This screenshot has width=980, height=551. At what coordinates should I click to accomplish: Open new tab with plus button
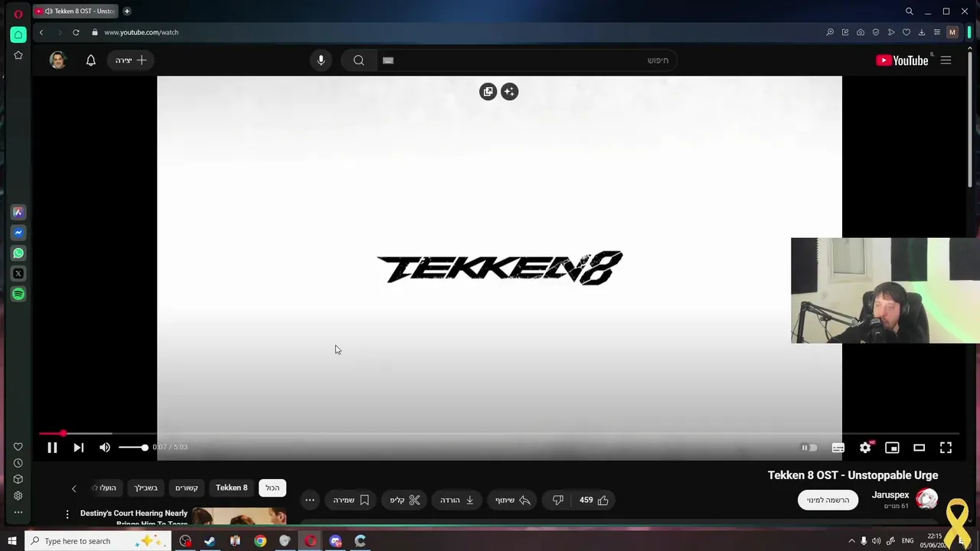[x=127, y=11]
